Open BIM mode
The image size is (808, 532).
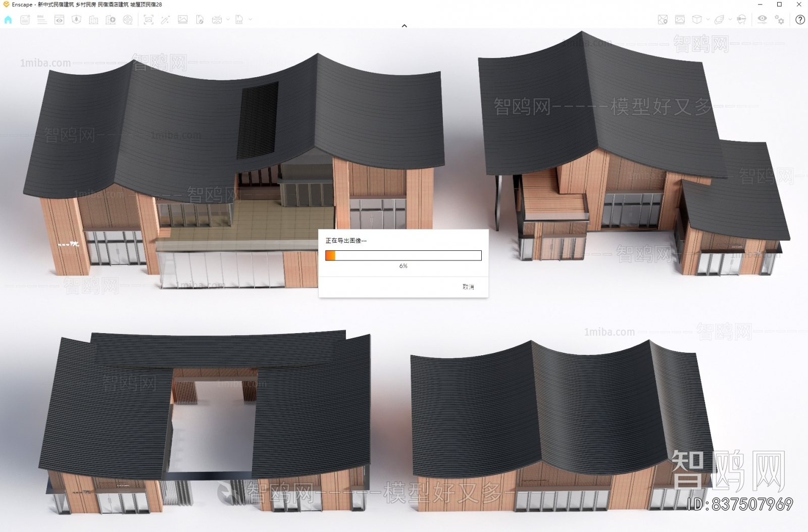(41, 20)
